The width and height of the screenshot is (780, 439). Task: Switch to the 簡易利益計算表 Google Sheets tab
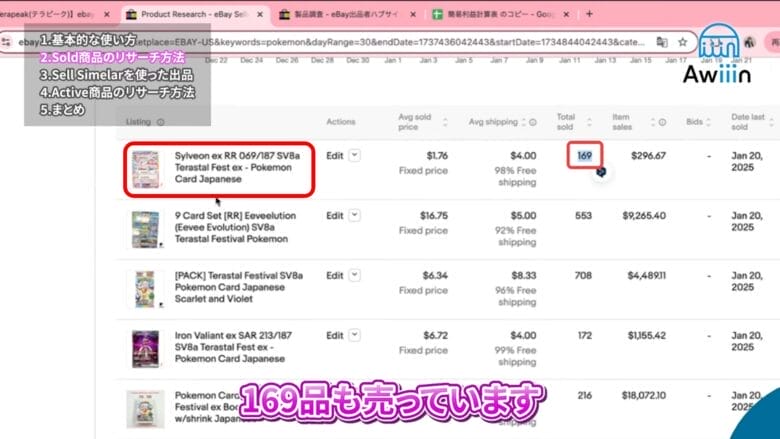tap(500, 14)
